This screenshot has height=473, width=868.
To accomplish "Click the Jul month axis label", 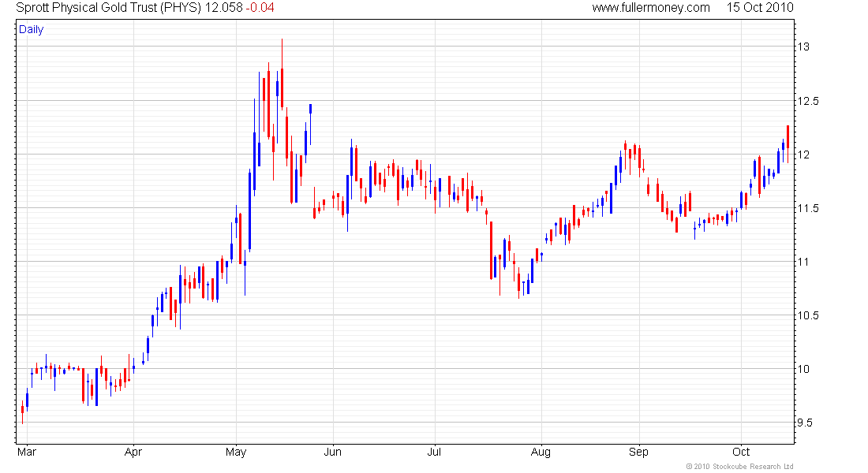I will (435, 452).
